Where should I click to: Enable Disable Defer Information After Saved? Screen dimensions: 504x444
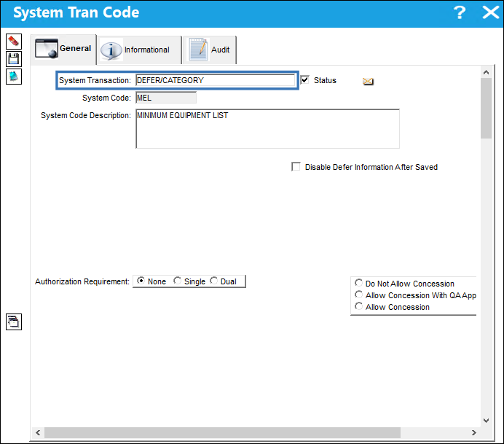296,167
